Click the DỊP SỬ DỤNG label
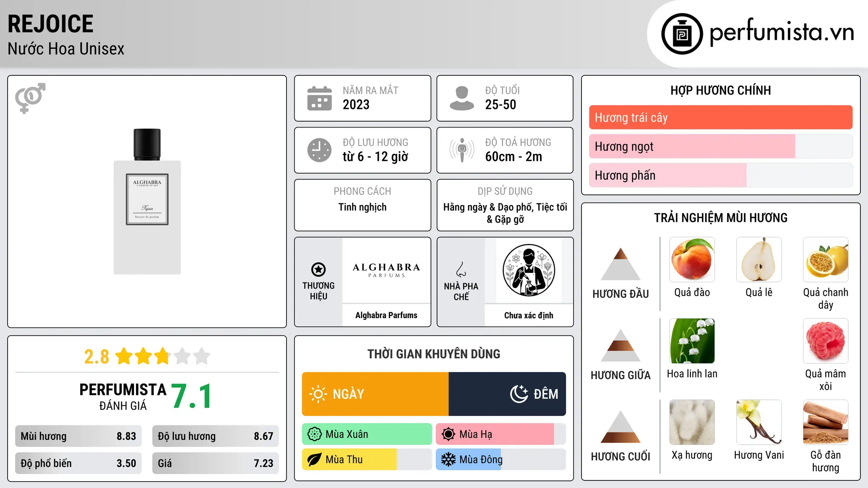The width and height of the screenshot is (868, 488). 505,191
